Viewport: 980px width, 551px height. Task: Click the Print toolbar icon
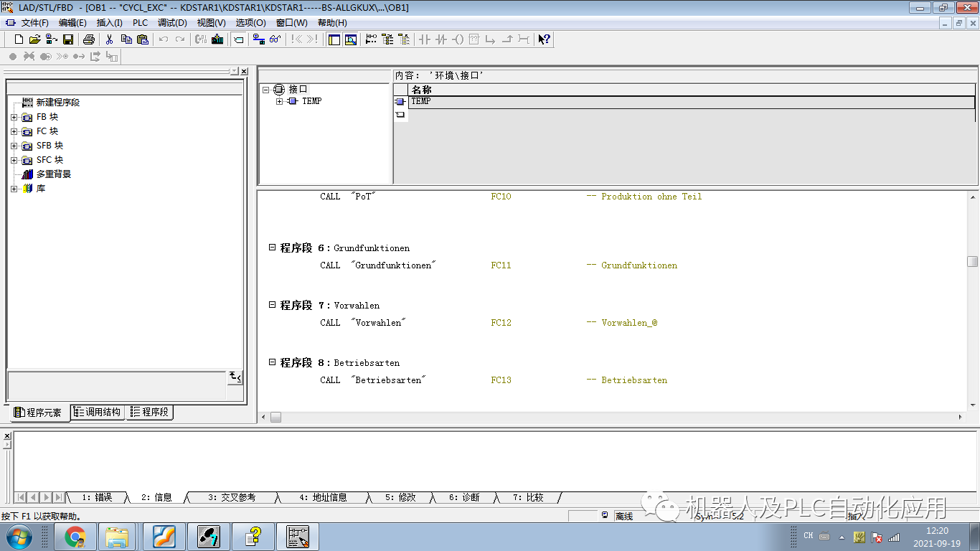(x=88, y=39)
